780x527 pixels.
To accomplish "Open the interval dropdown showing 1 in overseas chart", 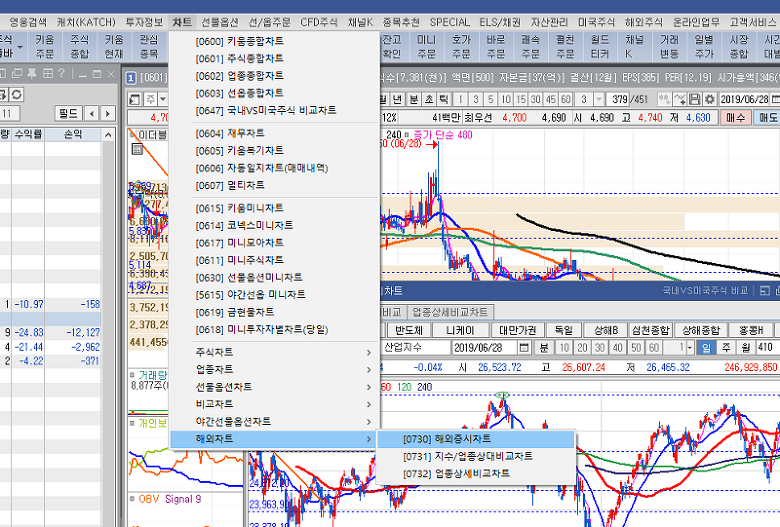I will [x=690, y=347].
